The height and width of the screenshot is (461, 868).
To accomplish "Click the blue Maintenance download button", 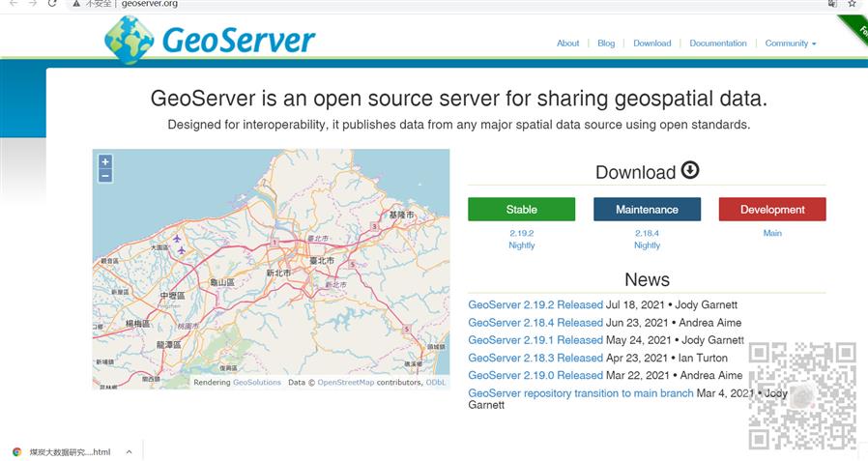I will click(x=647, y=209).
